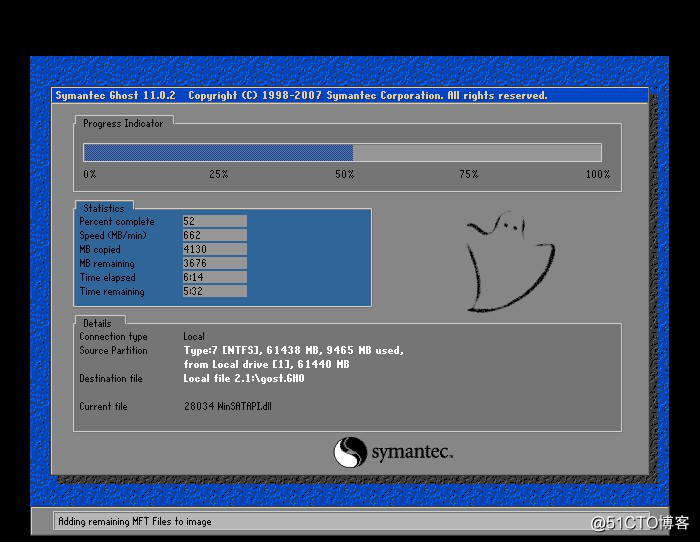Click the 100% scale label

tap(598, 174)
